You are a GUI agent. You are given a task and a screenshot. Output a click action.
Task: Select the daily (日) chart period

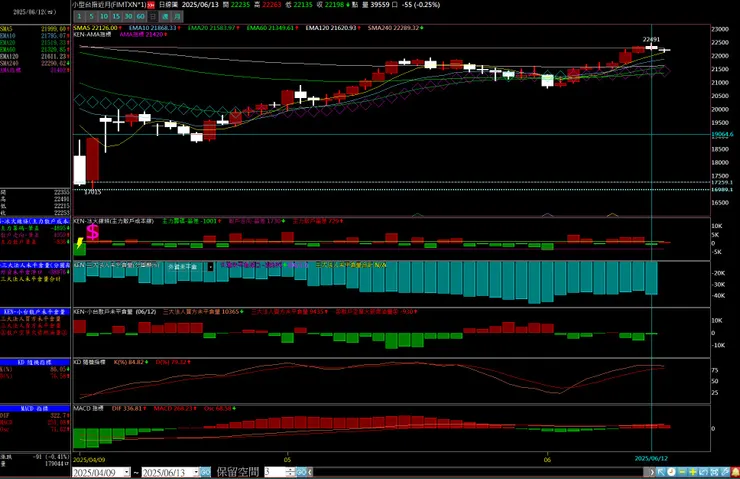(x=152, y=17)
